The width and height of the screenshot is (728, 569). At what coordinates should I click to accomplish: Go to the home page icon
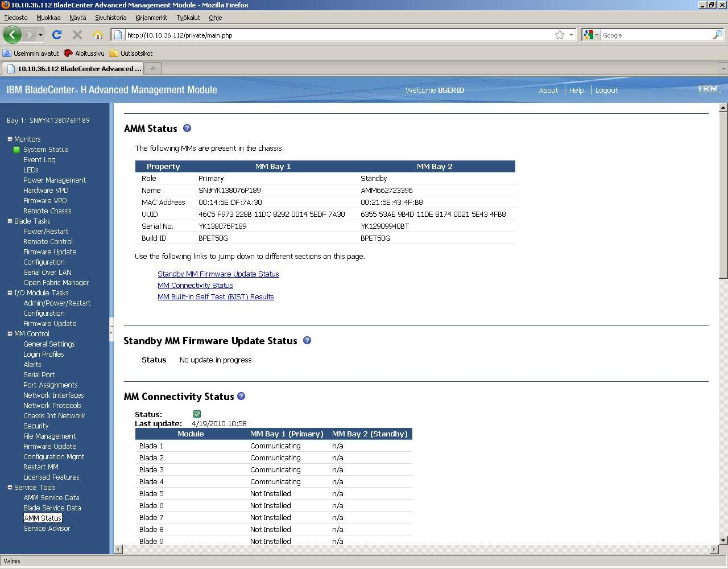(98, 35)
